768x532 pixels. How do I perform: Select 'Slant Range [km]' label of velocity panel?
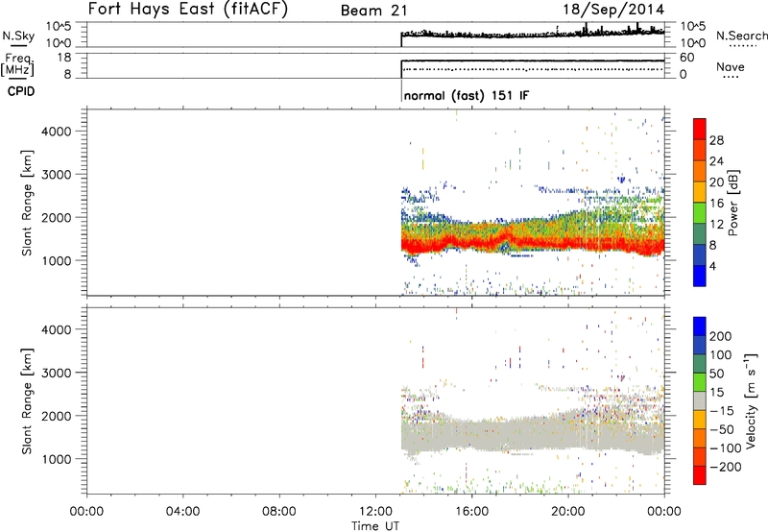coord(27,401)
